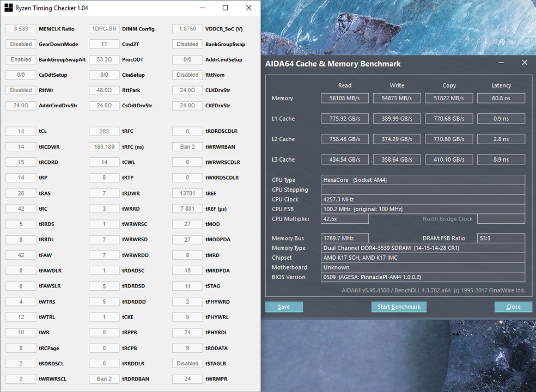Viewport: 536px width, 392px height.
Task: Click the CLKDrvStr 24.0Ω field
Action: click(188, 90)
